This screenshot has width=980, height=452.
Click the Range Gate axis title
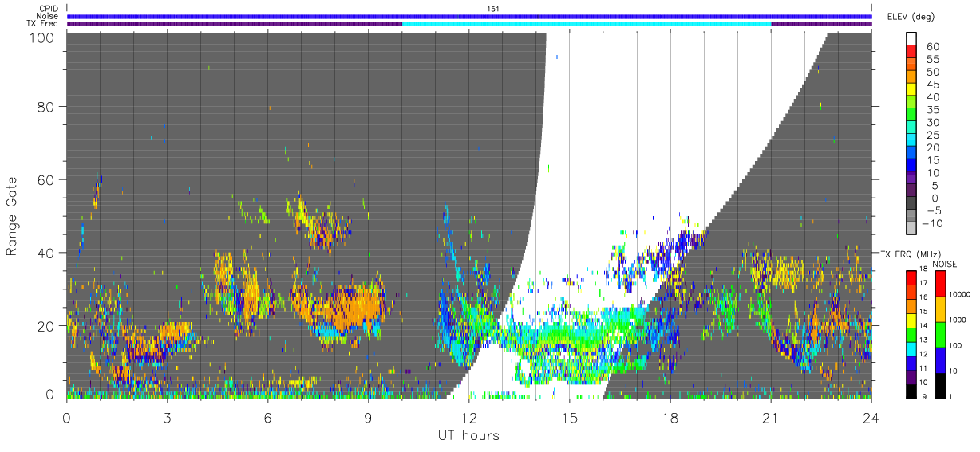[x=12, y=216]
